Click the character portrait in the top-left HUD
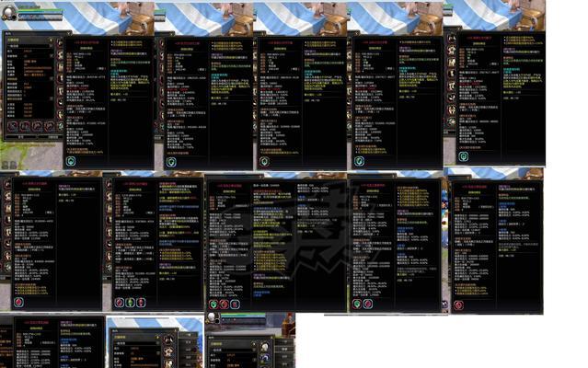The width and height of the screenshot is (588, 368). click(7, 13)
